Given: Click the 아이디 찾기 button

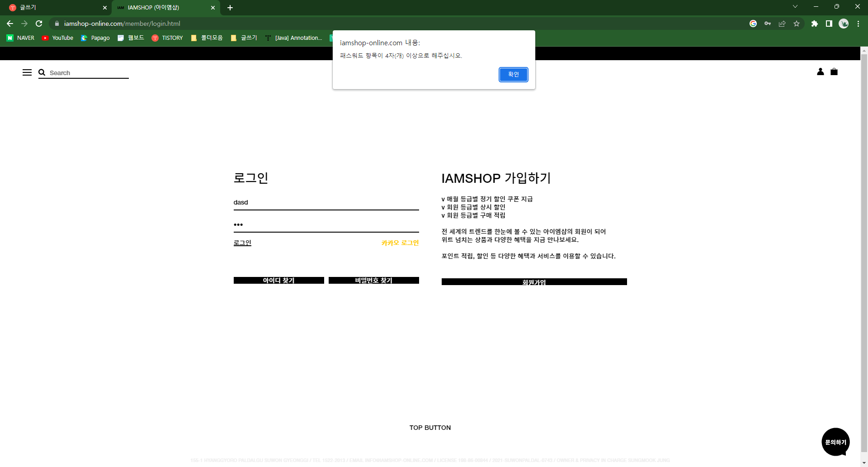Looking at the screenshot, I should pos(278,280).
